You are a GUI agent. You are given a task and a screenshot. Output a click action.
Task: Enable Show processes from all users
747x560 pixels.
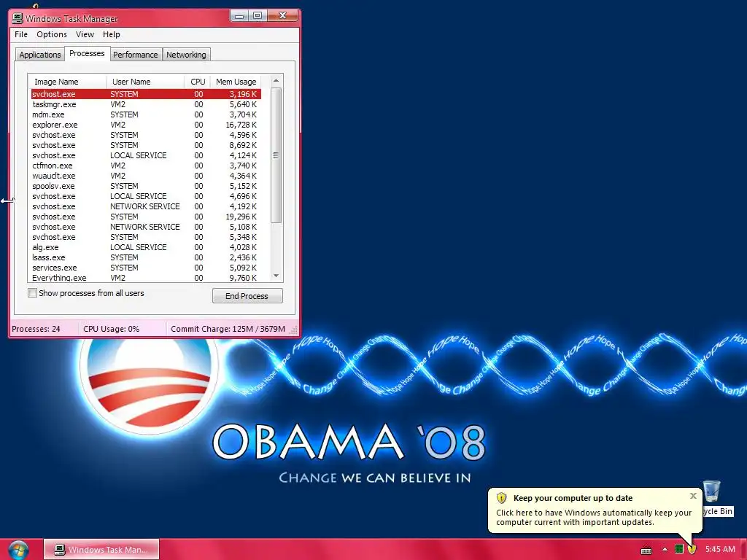click(x=32, y=293)
